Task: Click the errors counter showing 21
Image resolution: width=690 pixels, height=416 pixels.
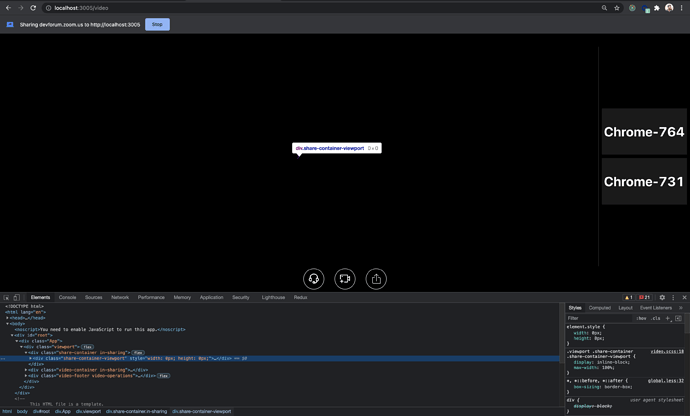Action: point(645,298)
